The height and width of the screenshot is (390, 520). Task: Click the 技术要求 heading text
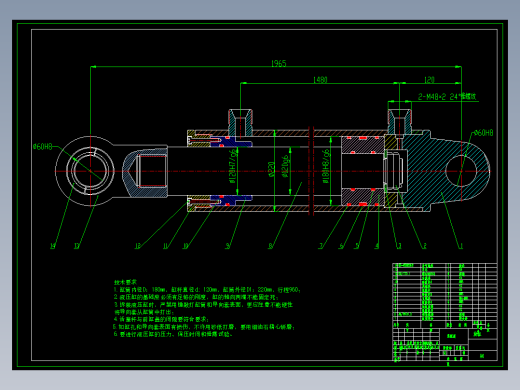[x=125, y=282]
